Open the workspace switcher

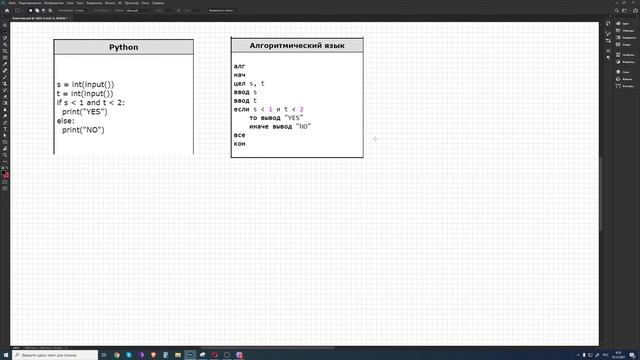pyautogui.click(x=624, y=11)
